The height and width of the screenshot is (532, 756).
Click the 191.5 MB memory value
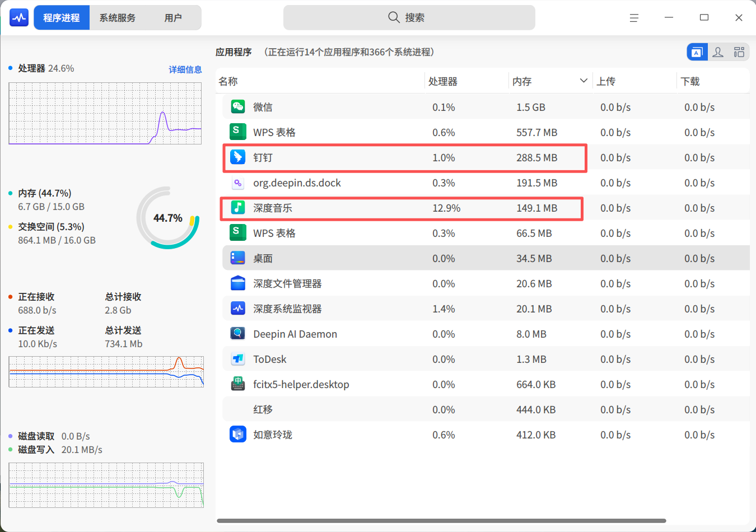(x=537, y=183)
